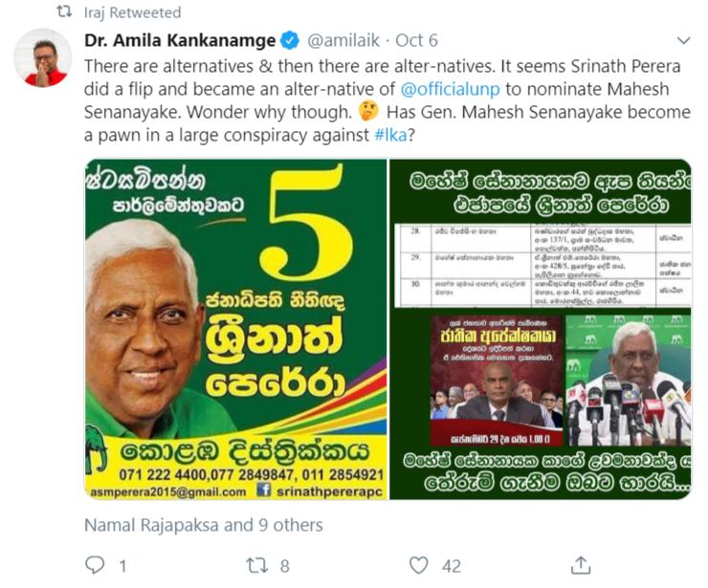Open the share tweet icon

click(x=581, y=565)
